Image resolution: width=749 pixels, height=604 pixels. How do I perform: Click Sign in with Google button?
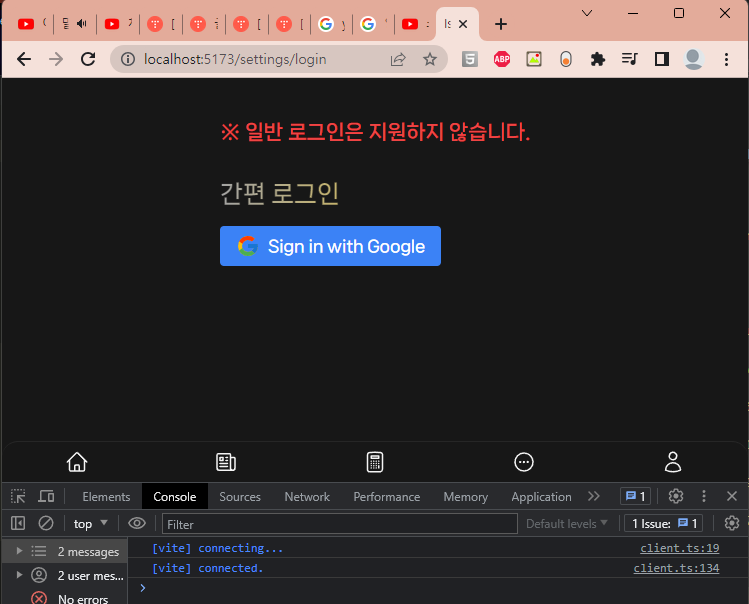coord(330,246)
